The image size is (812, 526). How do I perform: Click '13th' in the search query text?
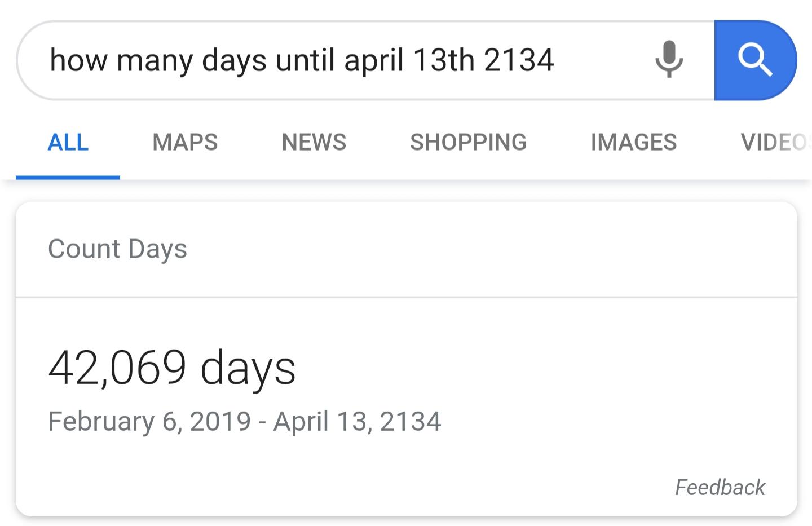point(444,60)
